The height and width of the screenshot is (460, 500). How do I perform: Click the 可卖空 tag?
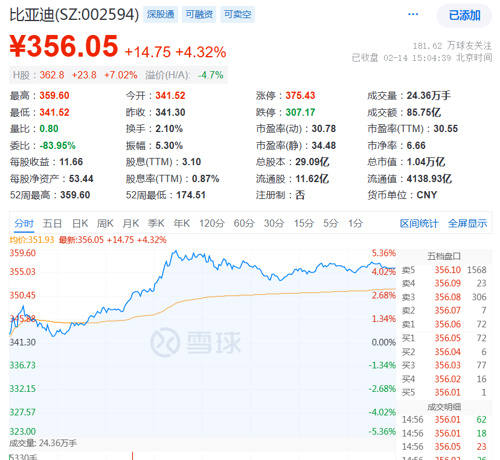point(237,14)
